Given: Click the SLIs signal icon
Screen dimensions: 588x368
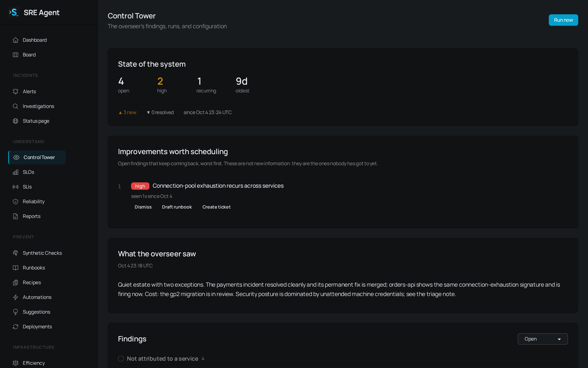Looking at the screenshot, I should [x=16, y=187].
